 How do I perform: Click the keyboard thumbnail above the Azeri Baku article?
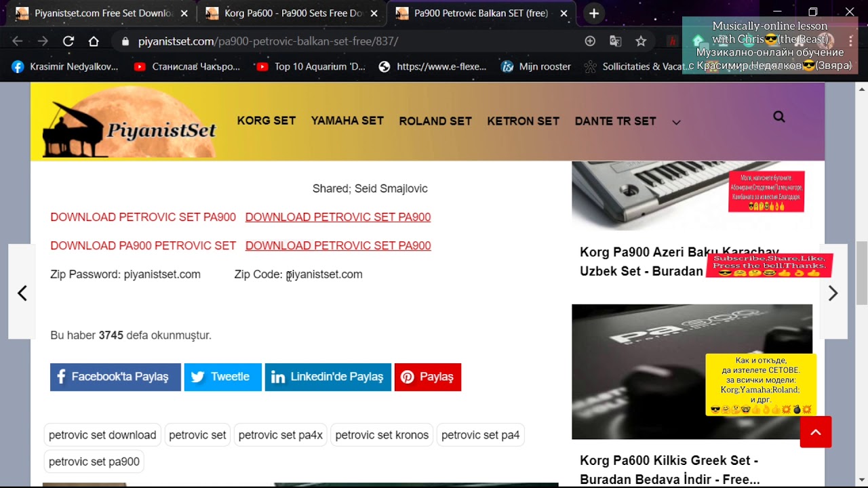[692, 196]
